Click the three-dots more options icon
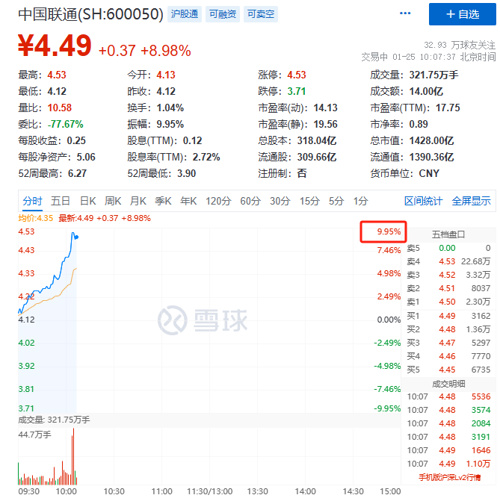The height and width of the screenshot is (501, 500). (x=405, y=13)
